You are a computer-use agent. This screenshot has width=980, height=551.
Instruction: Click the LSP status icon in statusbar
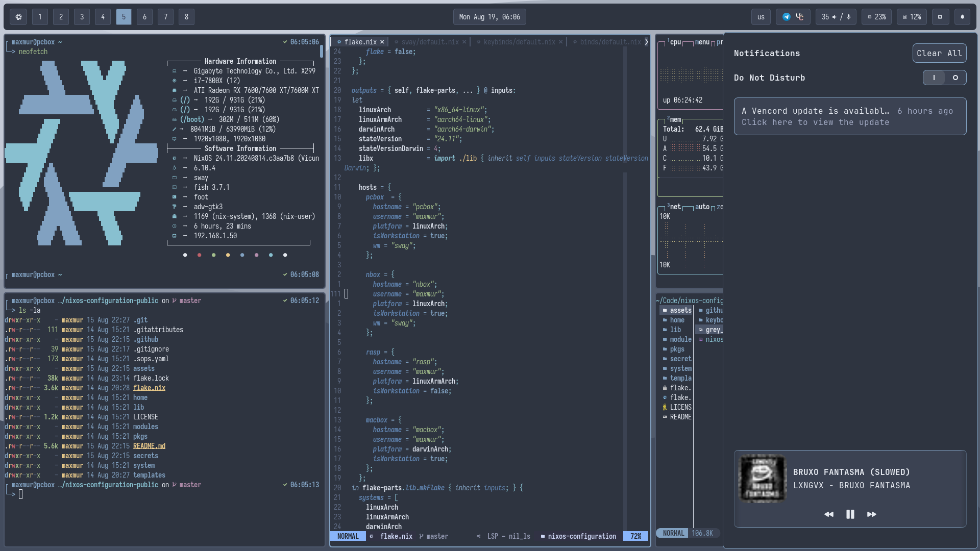(x=478, y=536)
